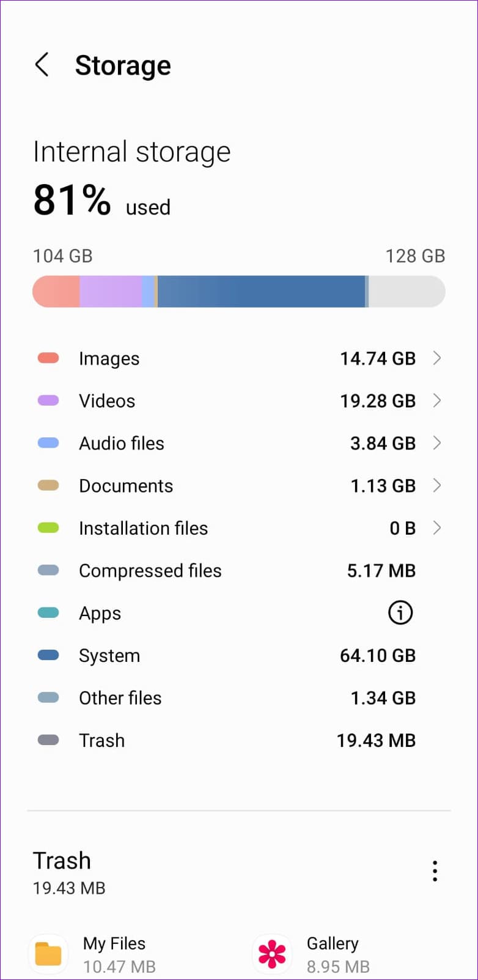The image size is (478, 980).
Task: Open the Trash list item
Action: 238,740
